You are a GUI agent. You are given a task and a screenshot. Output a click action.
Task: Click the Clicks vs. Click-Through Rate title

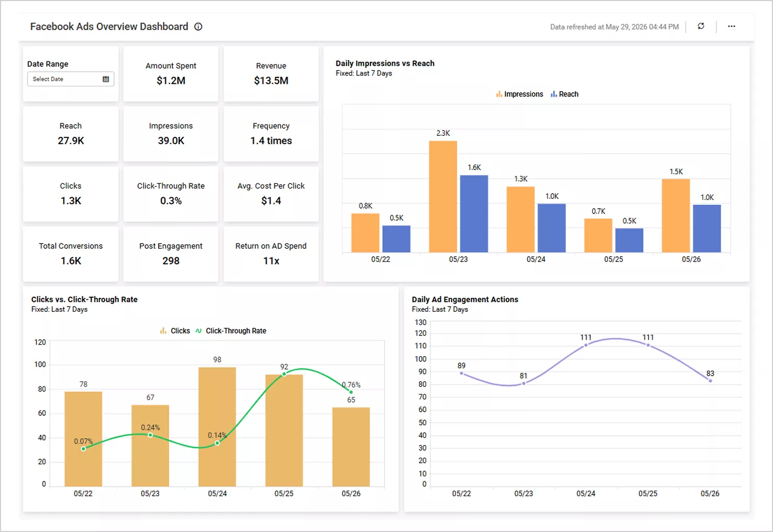pyautogui.click(x=84, y=299)
